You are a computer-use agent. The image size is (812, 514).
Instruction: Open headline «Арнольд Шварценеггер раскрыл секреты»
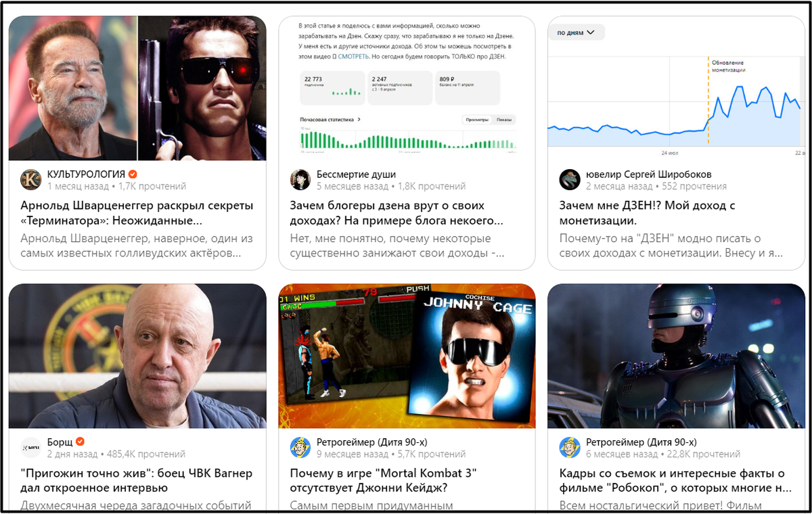137,213
